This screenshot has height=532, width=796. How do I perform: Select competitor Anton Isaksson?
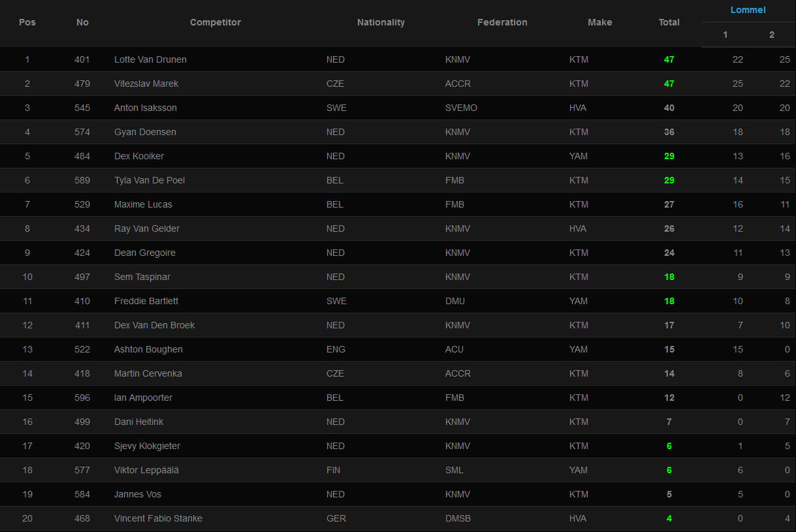coord(146,108)
